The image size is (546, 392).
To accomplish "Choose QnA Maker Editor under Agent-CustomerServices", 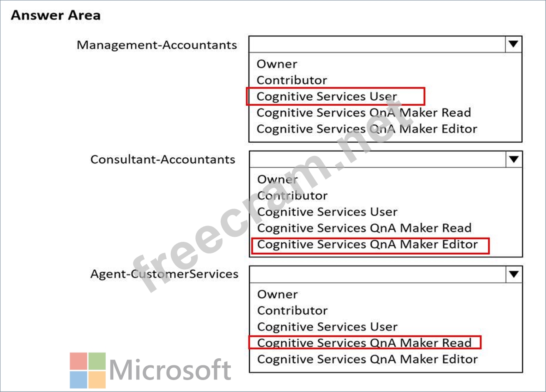I will tap(367, 359).
